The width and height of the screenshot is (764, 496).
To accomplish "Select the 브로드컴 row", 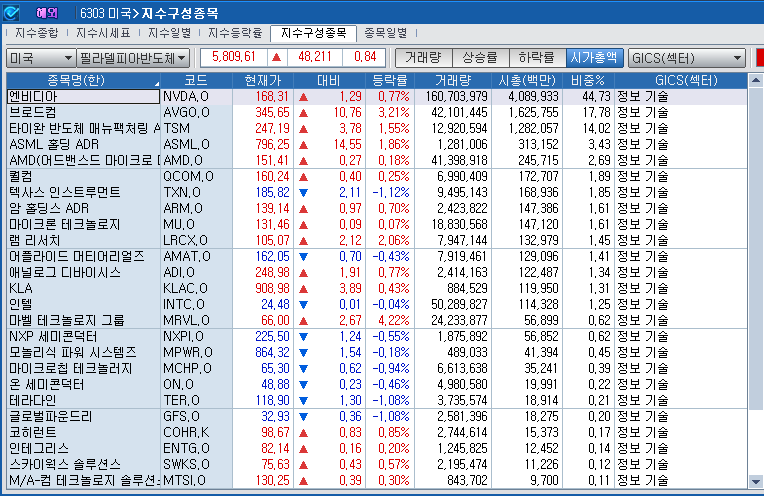I will (x=377, y=113).
